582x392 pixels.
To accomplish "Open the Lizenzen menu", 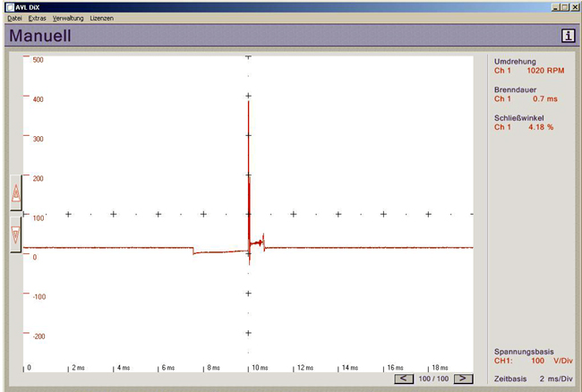I will pos(102,18).
